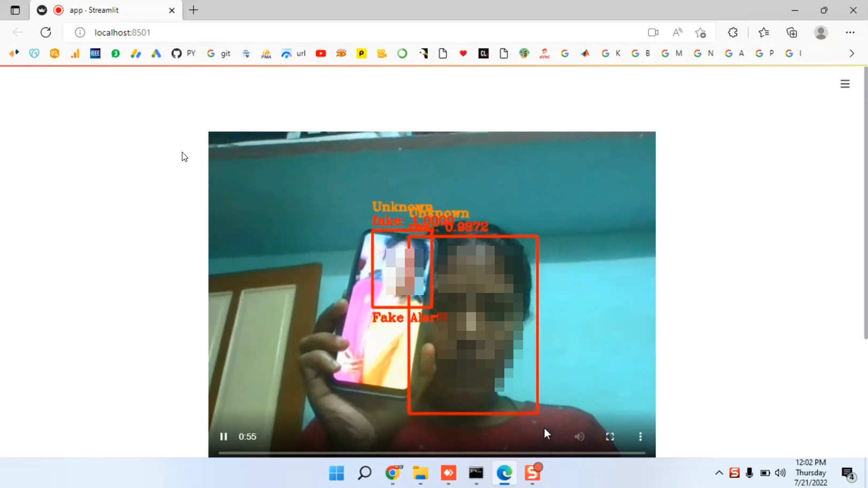The width and height of the screenshot is (868, 488).
Task: Navigate back in browser history
Action: click(x=18, y=33)
